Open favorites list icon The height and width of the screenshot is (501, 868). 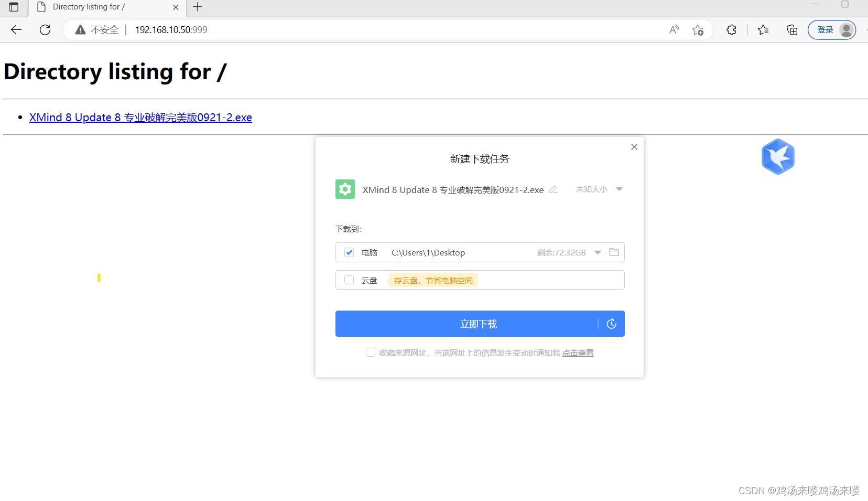[763, 30]
